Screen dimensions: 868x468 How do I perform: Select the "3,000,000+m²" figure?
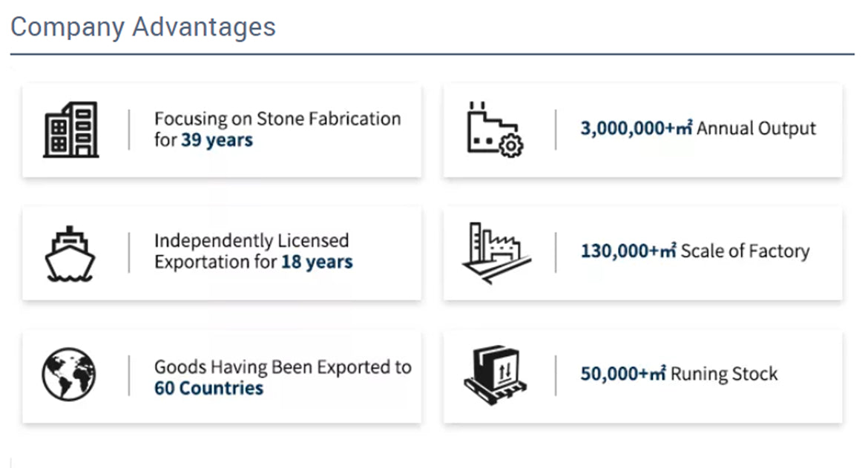[x=636, y=128]
